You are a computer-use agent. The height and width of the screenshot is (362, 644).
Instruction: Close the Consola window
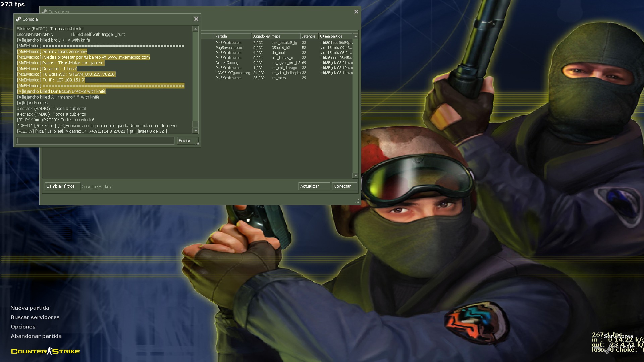(196, 19)
